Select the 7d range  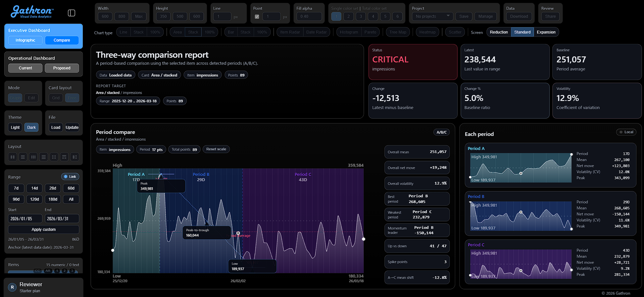[16, 188]
